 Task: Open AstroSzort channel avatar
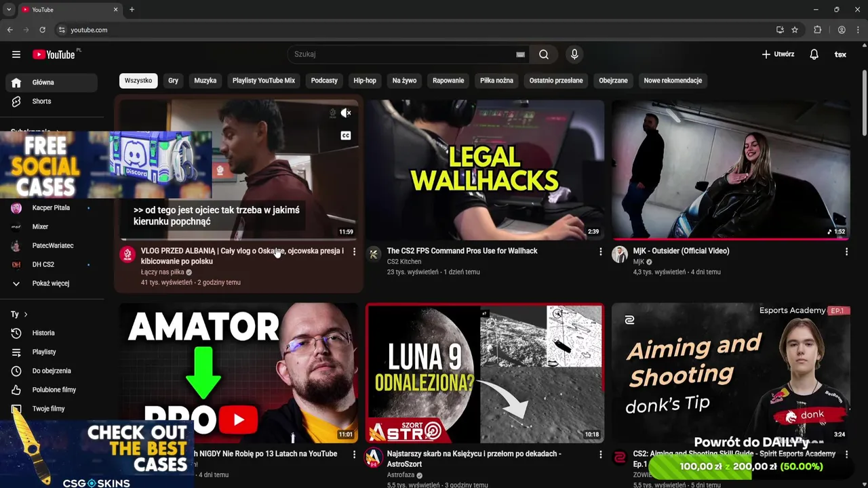[373, 457]
